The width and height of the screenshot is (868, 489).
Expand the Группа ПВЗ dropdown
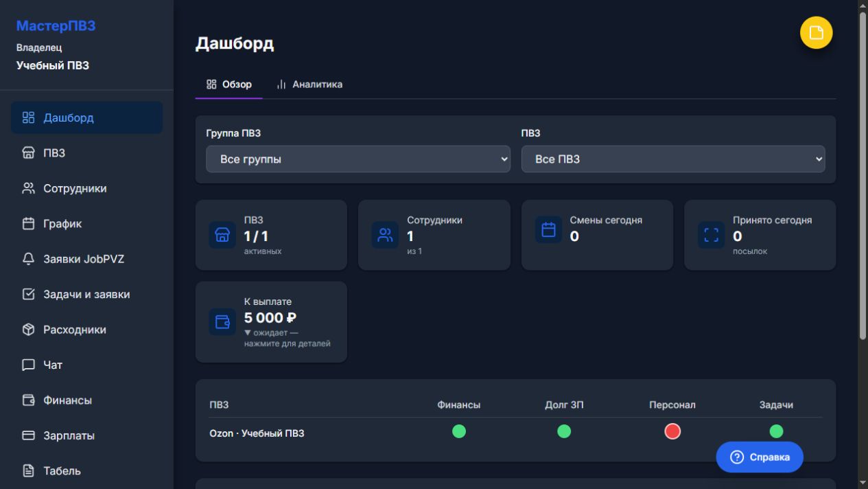(358, 159)
